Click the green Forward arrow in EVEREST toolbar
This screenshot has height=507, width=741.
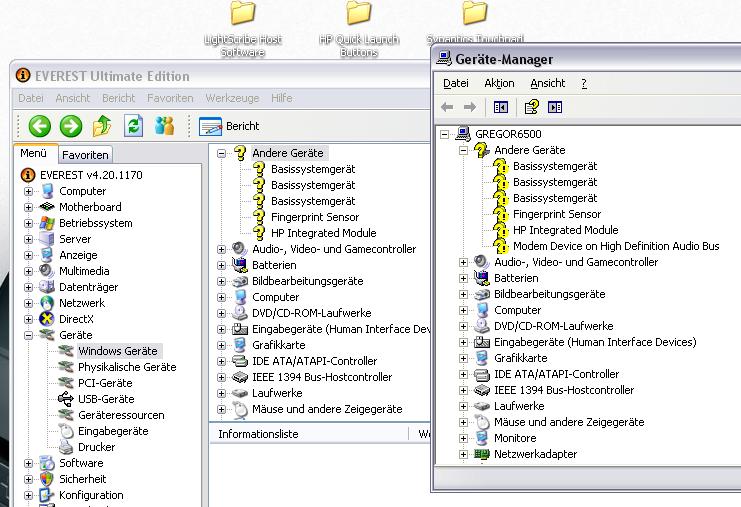click(x=71, y=126)
